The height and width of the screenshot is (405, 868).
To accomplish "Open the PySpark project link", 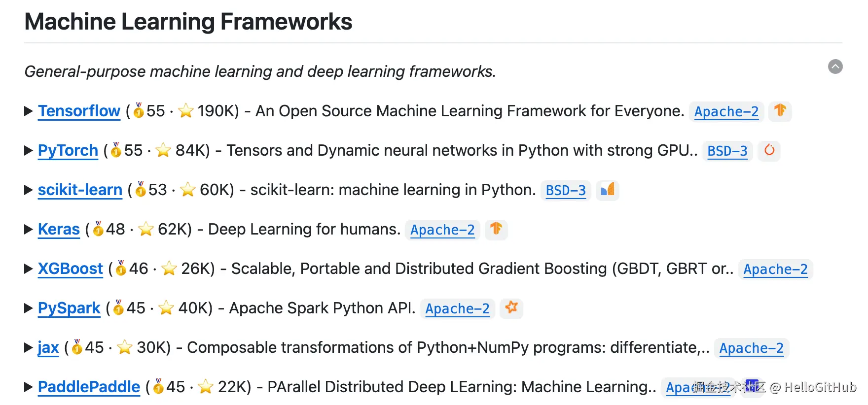I will (70, 308).
